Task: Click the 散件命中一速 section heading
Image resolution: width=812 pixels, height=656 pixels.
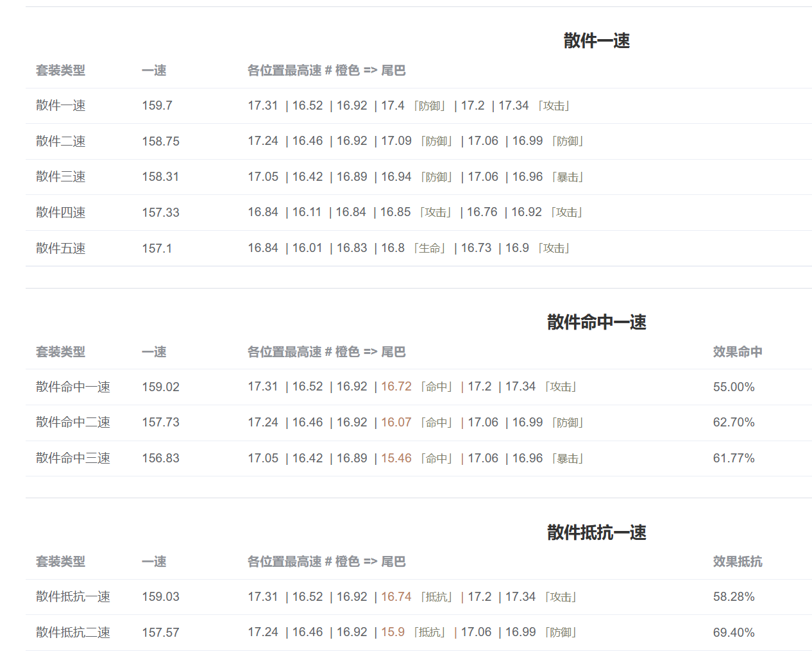Action: [x=596, y=322]
